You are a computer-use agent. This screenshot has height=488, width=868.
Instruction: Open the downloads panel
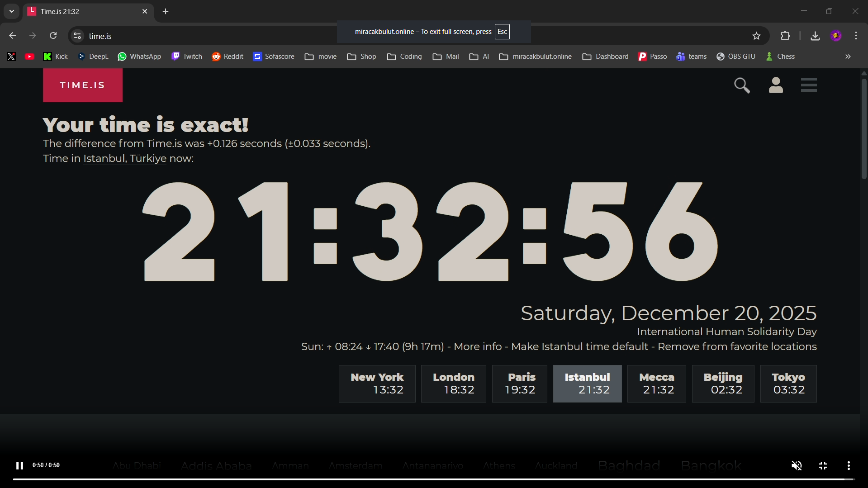coord(815,36)
